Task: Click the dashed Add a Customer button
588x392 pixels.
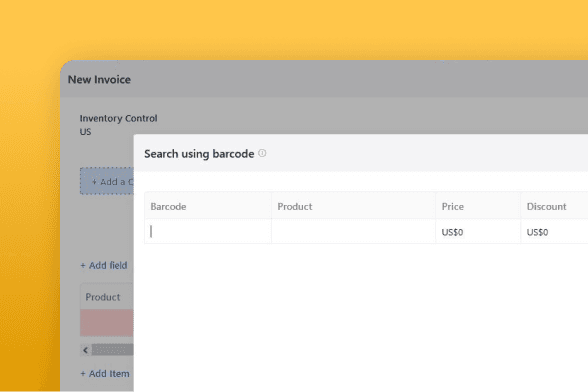Action: coord(107,181)
